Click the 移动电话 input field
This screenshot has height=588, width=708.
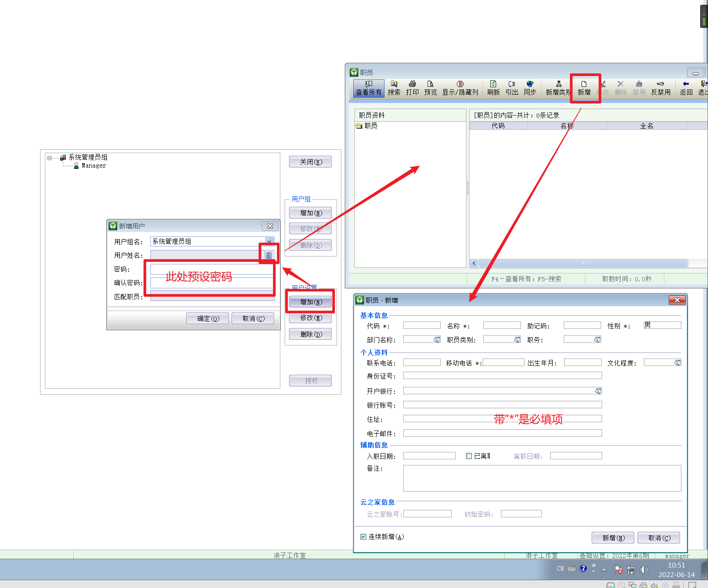(504, 362)
